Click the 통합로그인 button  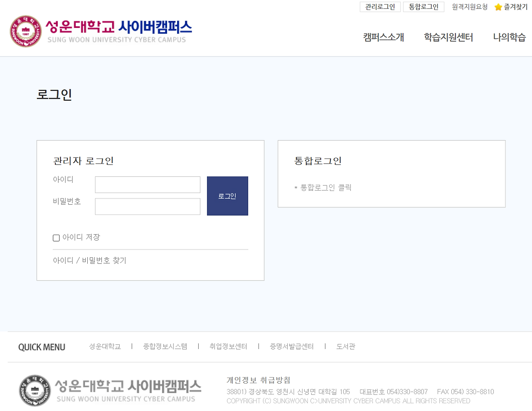click(x=424, y=7)
